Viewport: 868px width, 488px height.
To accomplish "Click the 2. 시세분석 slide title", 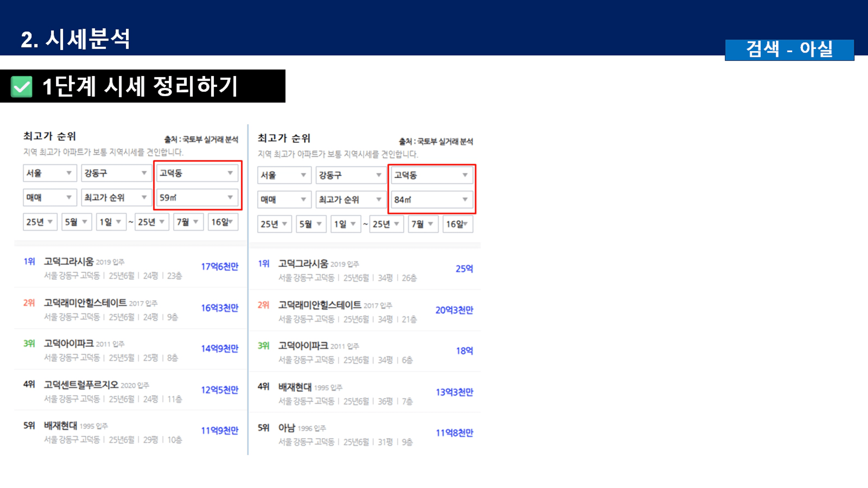I will coord(75,39).
